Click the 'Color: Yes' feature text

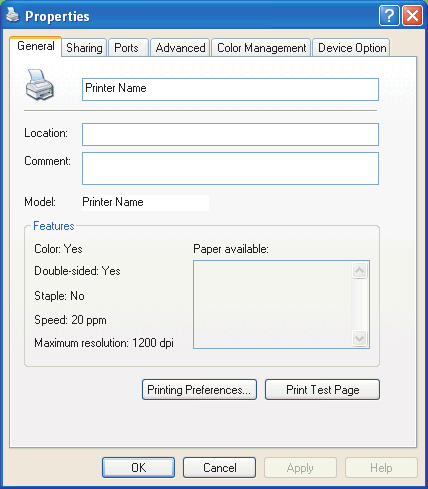pos(58,249)
